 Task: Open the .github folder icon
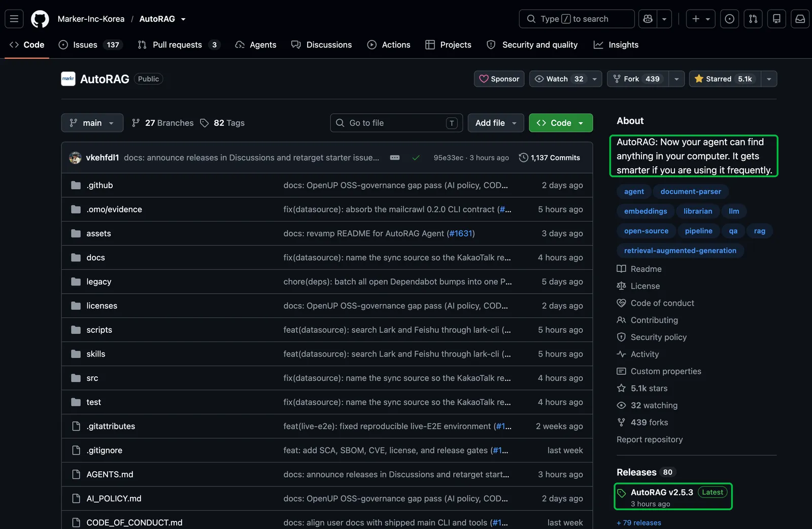coord(76,185)
